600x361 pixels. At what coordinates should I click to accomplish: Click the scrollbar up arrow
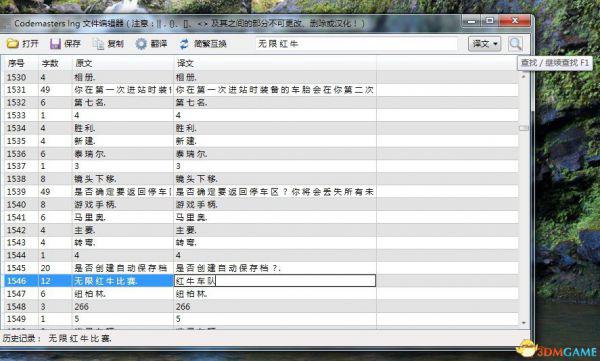click(x=523, y=77)
